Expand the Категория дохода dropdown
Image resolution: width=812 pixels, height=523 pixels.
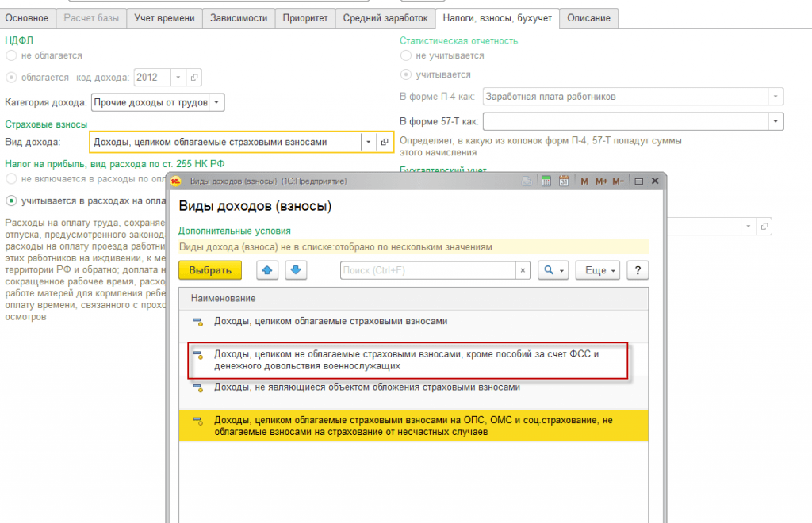point(217,102)
